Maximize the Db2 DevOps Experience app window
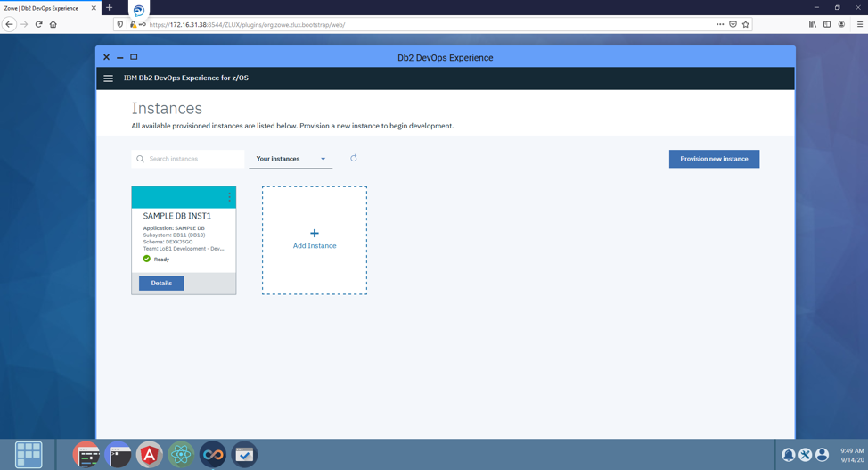The width and height of the screenshot is (868, 470). (134, 57)
